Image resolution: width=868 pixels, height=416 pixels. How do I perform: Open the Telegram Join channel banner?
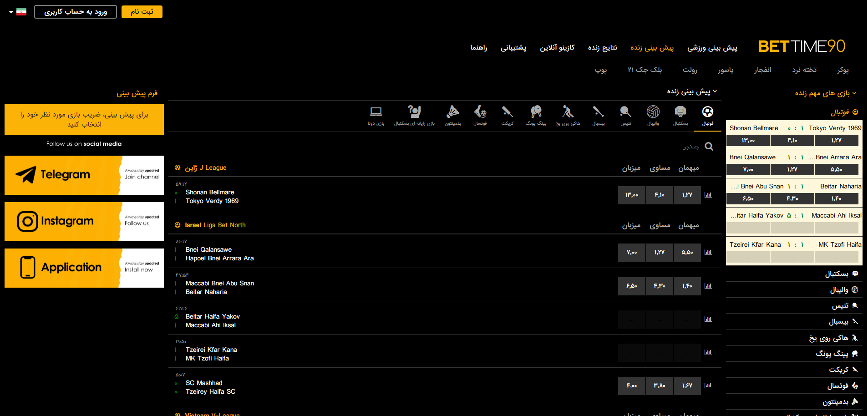pos(84,175)
